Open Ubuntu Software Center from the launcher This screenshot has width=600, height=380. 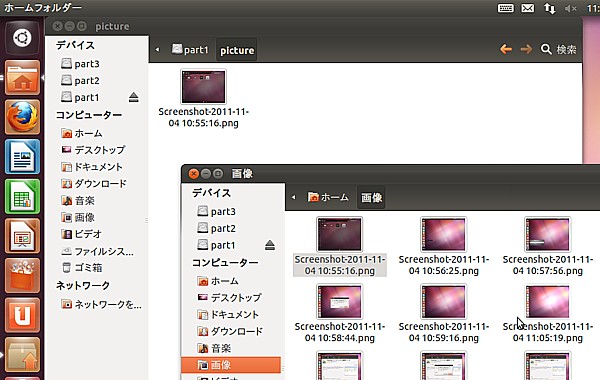pyautogui.click(x=22, y=276)
